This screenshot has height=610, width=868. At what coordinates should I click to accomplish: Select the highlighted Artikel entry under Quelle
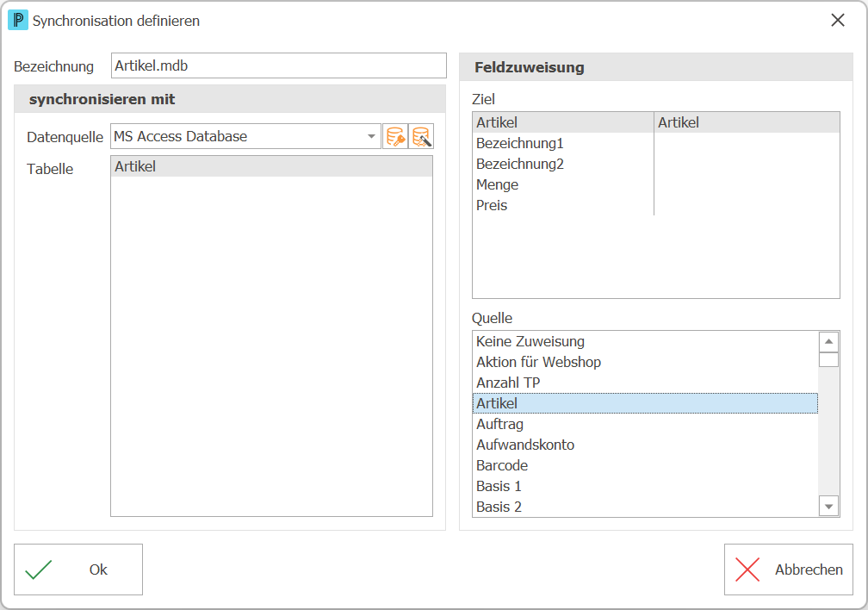pyautogui.click(x=646, y=403)
